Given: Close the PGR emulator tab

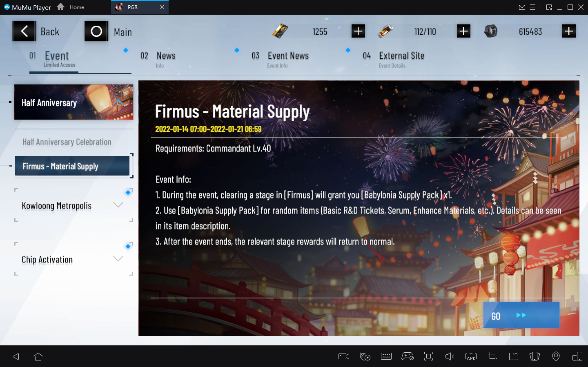Looking at the screenshot, I should coord(162,7).
